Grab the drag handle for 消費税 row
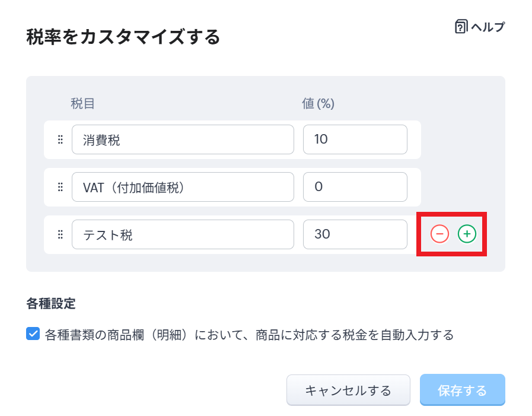The width and height of the screenshot is (532, 416). point(60,139)
